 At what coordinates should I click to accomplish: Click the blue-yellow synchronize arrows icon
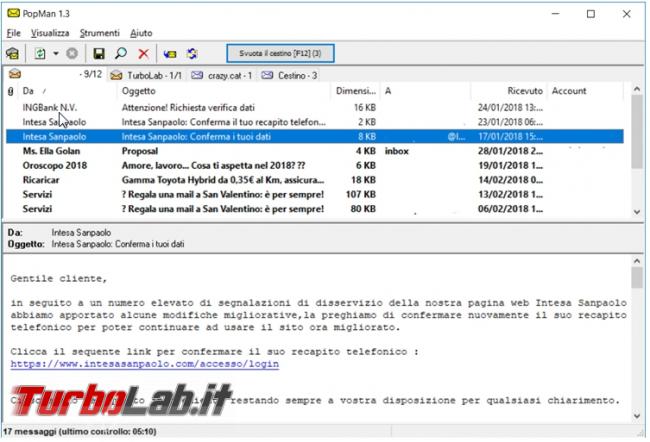pos(192,53)
